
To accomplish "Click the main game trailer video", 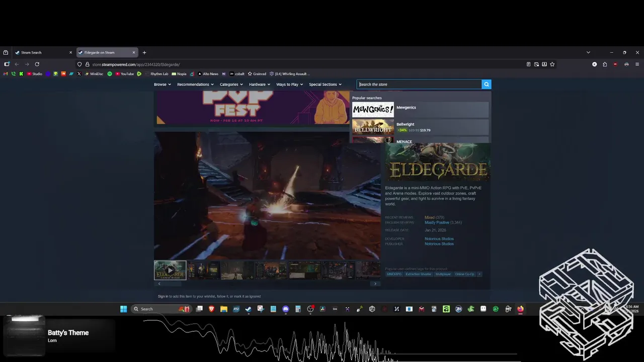I will pos(267,195).
